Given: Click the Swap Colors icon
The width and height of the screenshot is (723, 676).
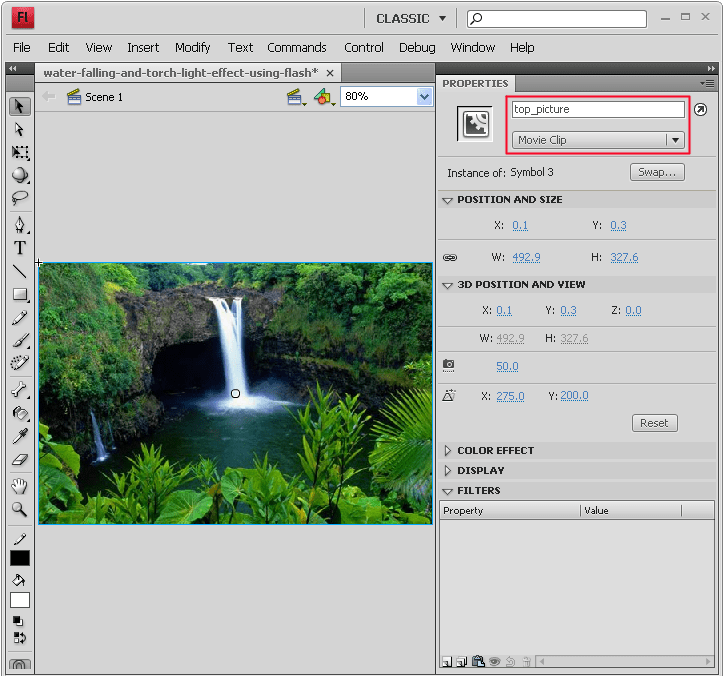Looking at the screenshot, I should 20,638.
